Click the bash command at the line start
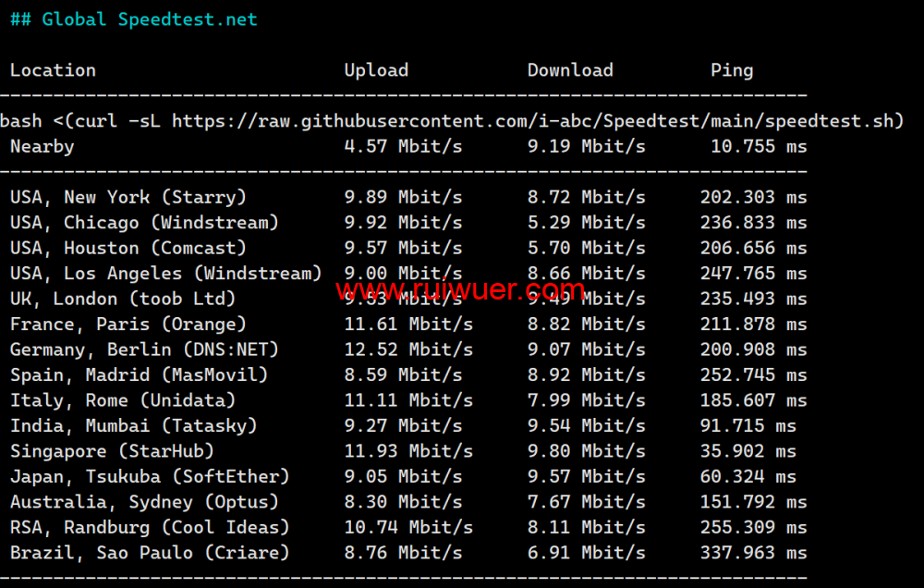This screenshot has width=924, height=588. (20, 121)
